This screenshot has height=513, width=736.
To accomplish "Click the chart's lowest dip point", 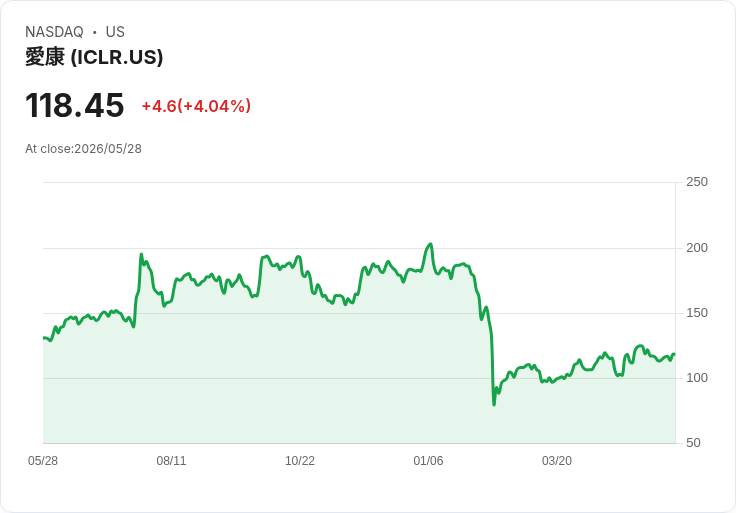I will click(x=494, y=404).
